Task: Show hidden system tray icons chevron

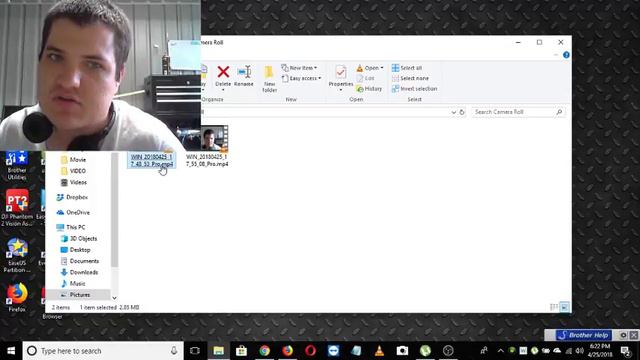Action: pyautogui.click(x=500, y=351)
